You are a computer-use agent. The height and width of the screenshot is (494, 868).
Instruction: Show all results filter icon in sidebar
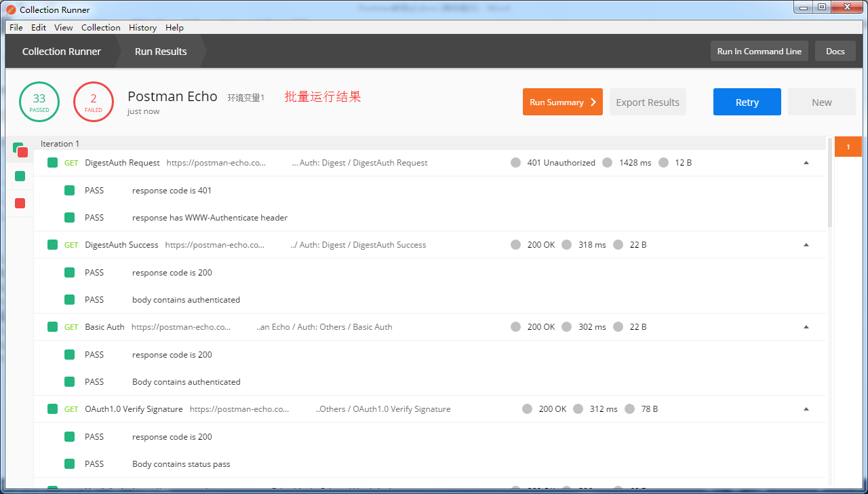click(x=20, y=150)
